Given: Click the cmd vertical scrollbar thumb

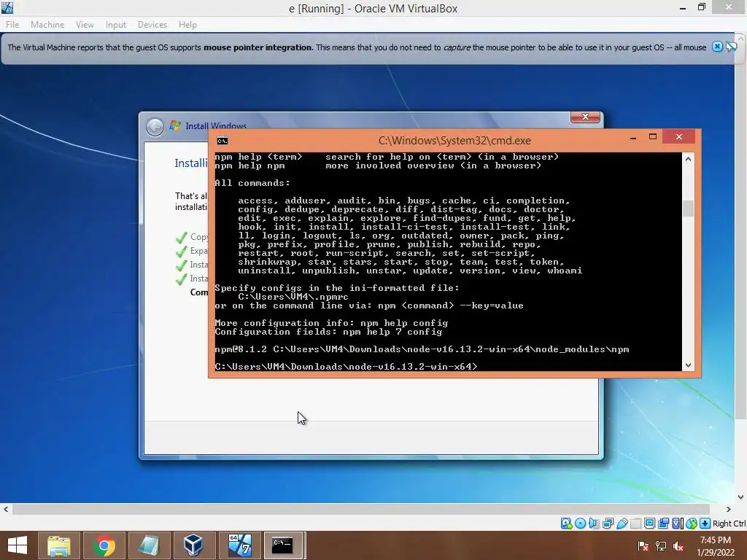Looking at the screenshot, I should (688, 209).
